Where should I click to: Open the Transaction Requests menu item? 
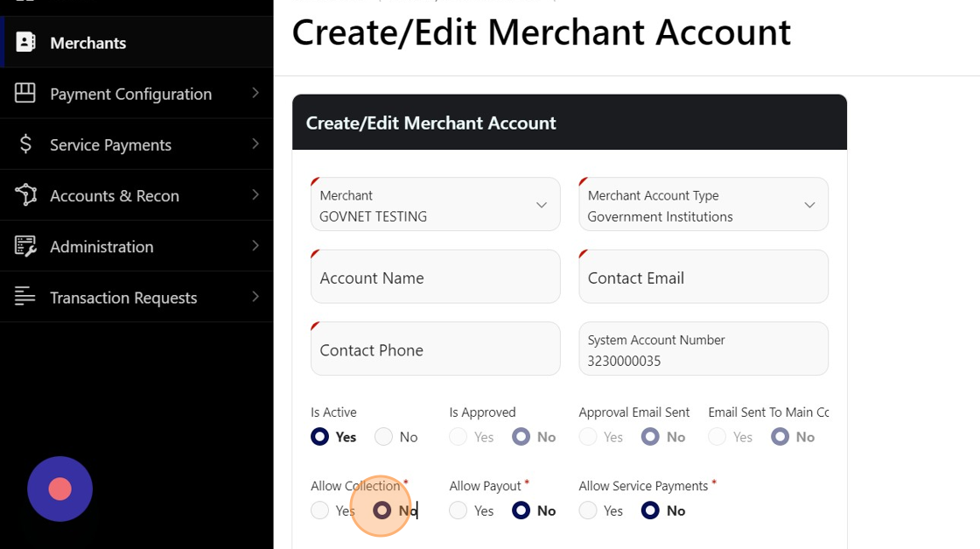(123, 298)
